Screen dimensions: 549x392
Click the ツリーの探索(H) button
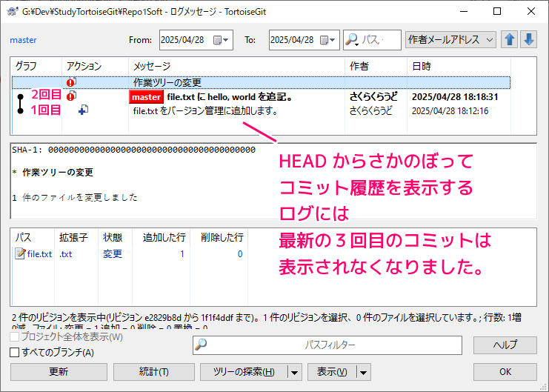(x=244, y=372)
